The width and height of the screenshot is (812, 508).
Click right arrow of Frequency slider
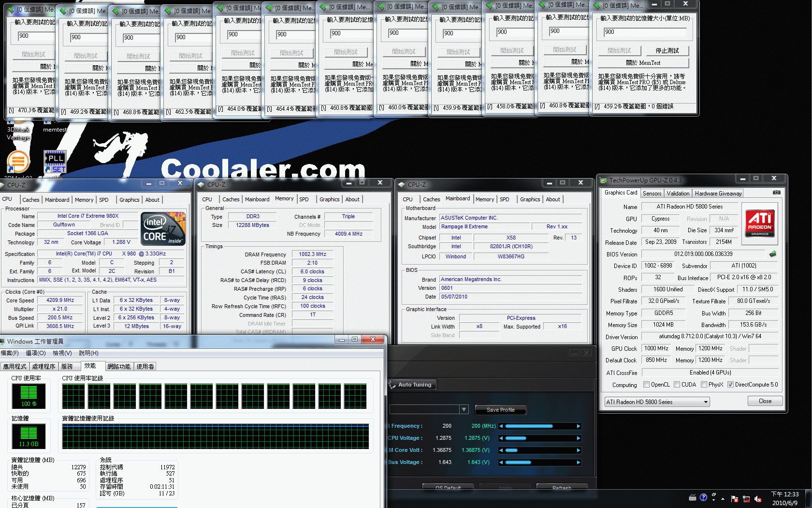click(578, 426)
